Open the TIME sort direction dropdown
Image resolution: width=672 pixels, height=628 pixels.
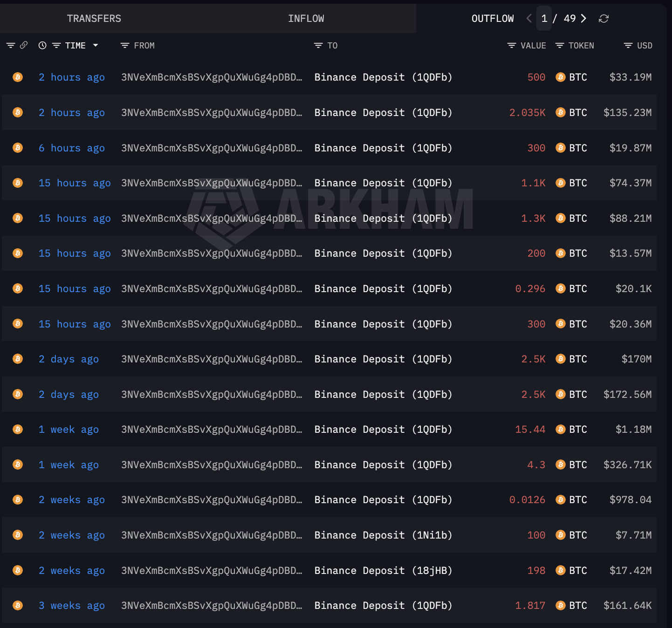tap(96, 45)
